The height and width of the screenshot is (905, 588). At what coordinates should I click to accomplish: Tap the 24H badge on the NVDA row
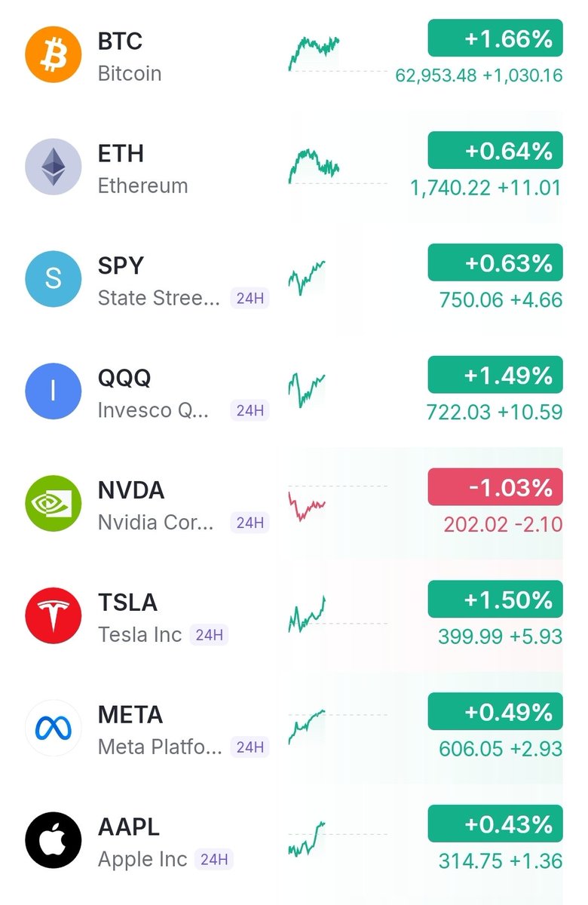tap(250, 523)
